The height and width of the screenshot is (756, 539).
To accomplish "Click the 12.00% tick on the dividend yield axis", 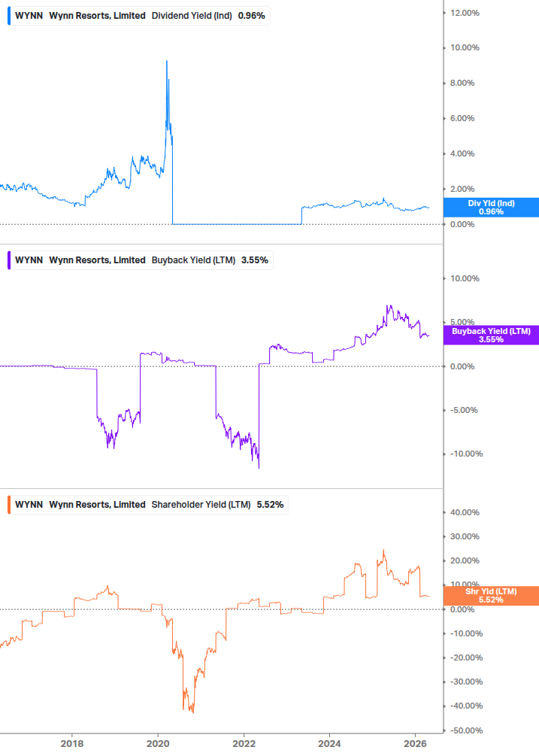I will (x=465, y=13).
